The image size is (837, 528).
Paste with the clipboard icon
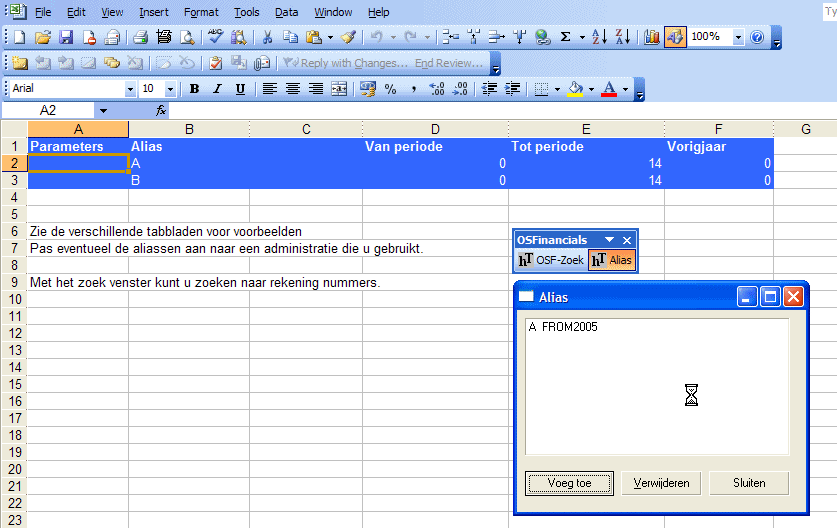(x=314, y=37)
